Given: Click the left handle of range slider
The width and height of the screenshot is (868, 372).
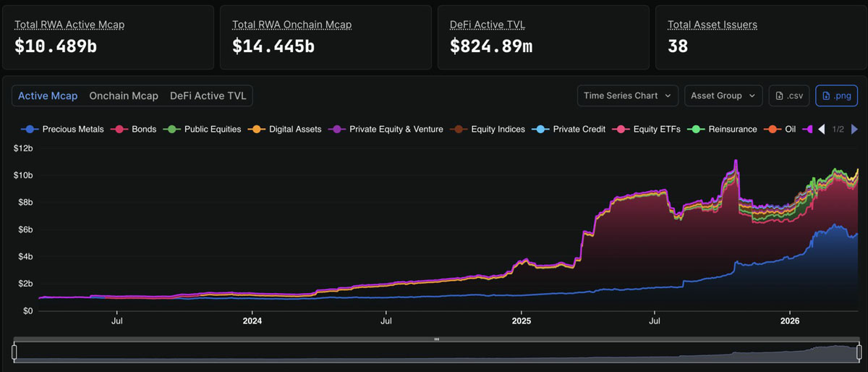Looking at the screenshot, I should pos(14,352).
